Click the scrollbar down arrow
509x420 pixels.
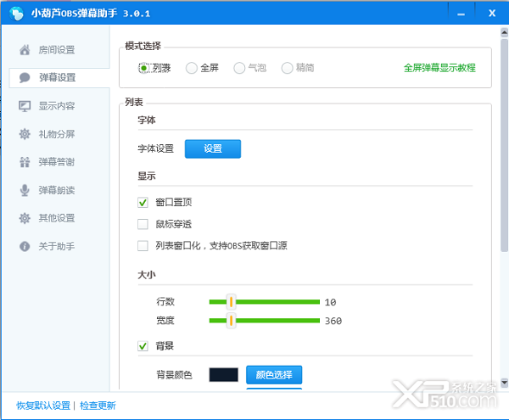504,383
